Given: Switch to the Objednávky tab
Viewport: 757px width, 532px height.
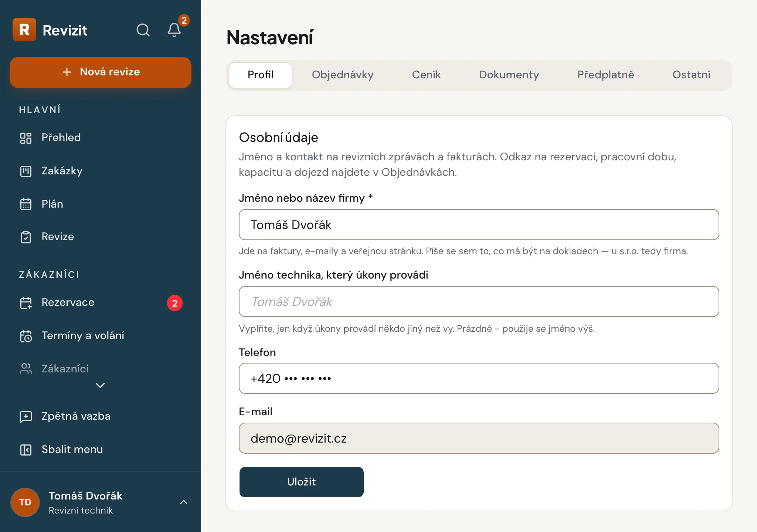Looking at the screenshot, I should coord(343,75).
